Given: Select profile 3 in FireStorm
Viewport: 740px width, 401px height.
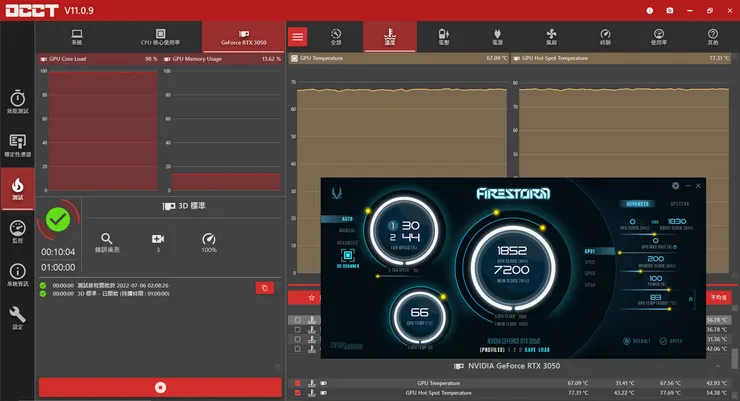Looking at the screenshot, I should pos(521,350).
